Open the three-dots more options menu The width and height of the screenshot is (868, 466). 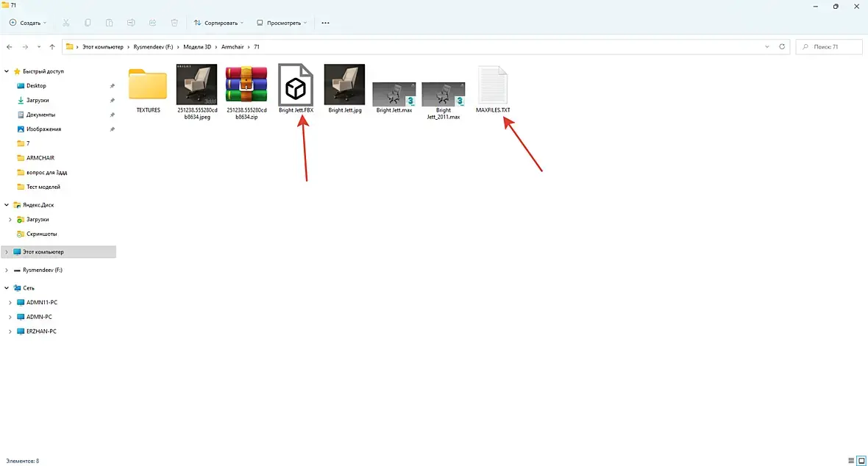coord(325,23)
